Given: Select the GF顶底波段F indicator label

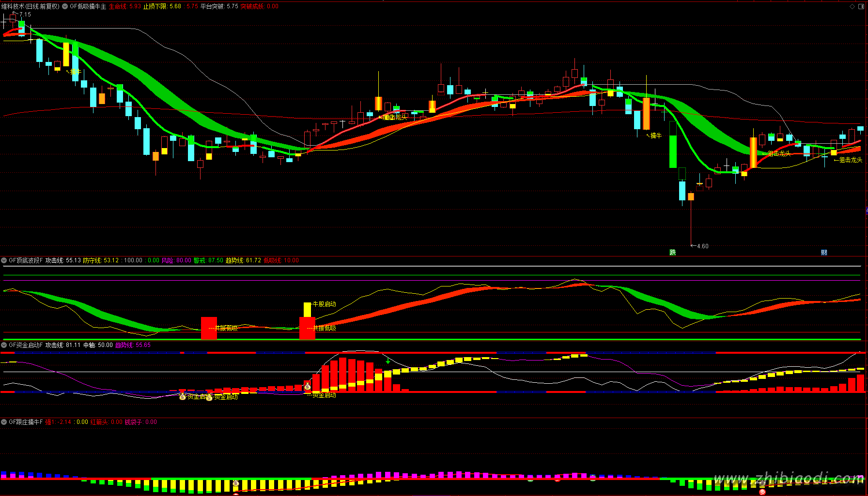Looking at the screenshot, I should pyautogui.click(x=26, y=260).
